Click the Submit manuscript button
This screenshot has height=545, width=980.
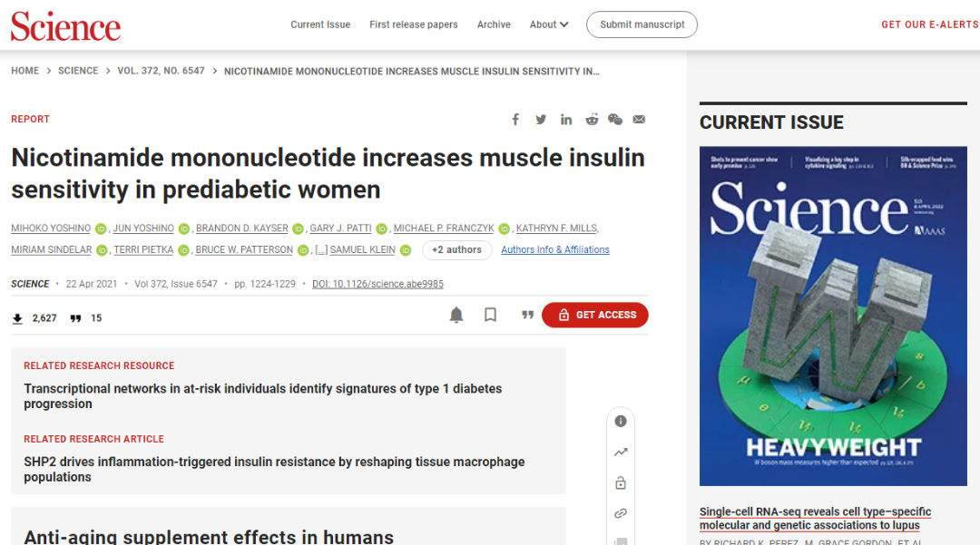pos(642,24)
